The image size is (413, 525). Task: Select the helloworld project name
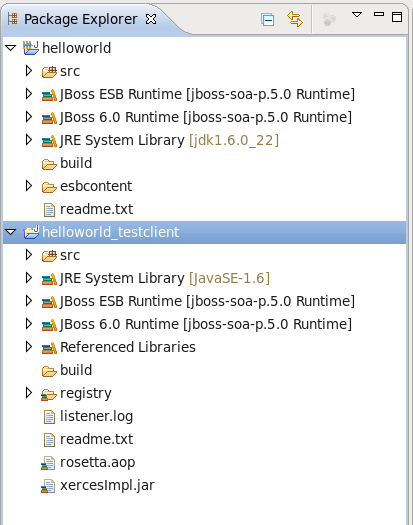pyautogui.click(x=76, y=48)
